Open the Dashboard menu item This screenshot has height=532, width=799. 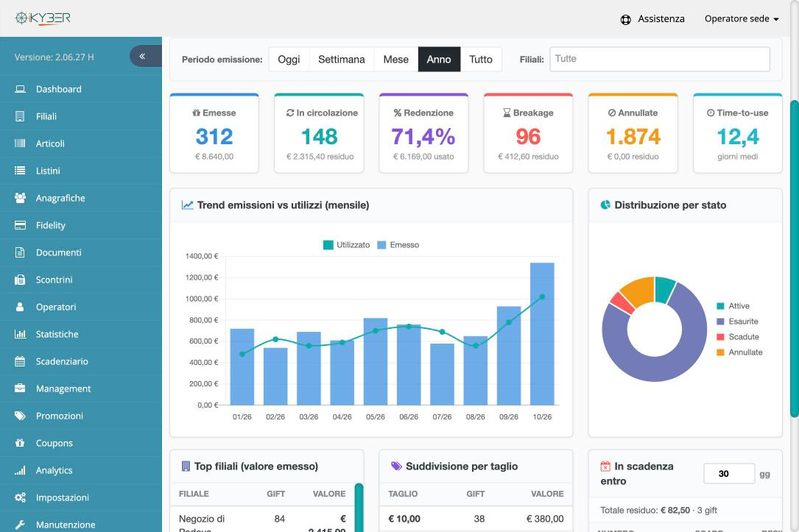point(81,89)
